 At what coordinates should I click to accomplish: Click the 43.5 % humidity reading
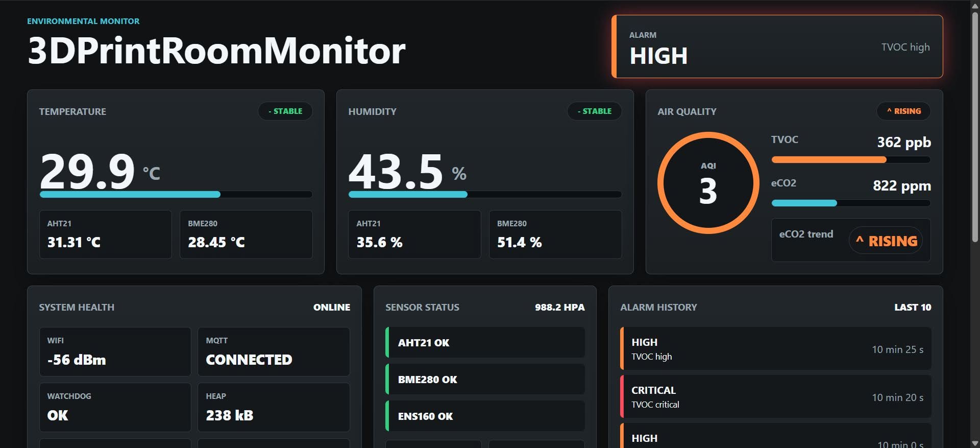pos(407,171)
